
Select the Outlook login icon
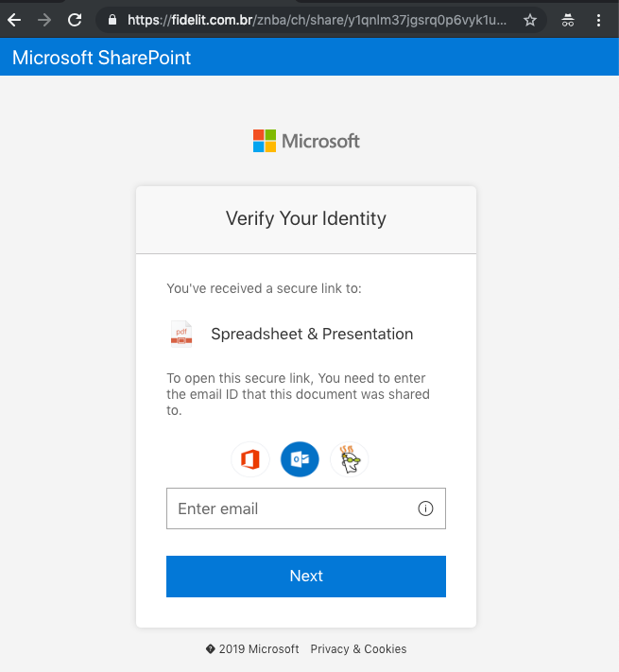tap(300, 459)
